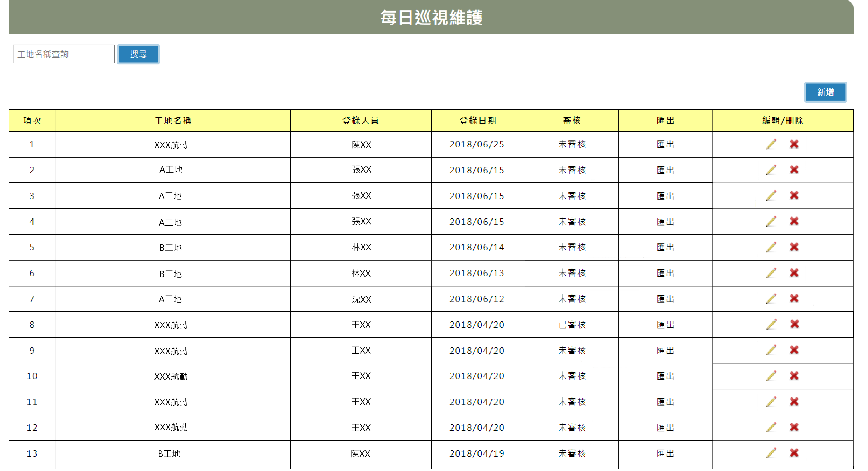Click pencil icon on row 4

click(771, 222)
